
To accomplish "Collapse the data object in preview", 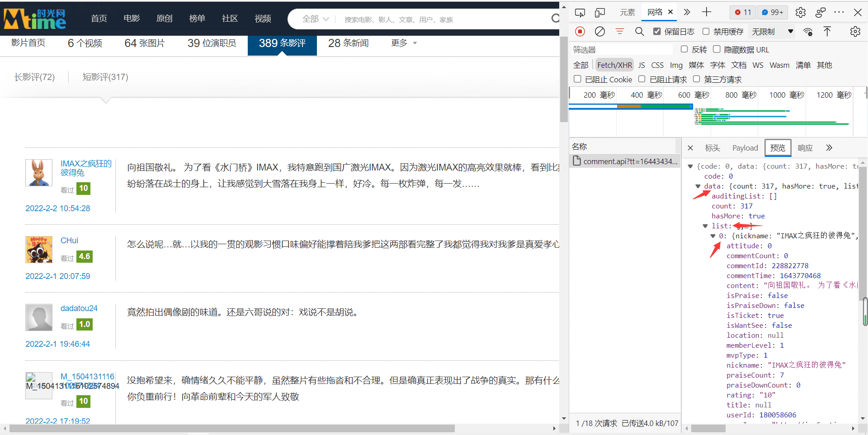I will click(x=698, y=186).
